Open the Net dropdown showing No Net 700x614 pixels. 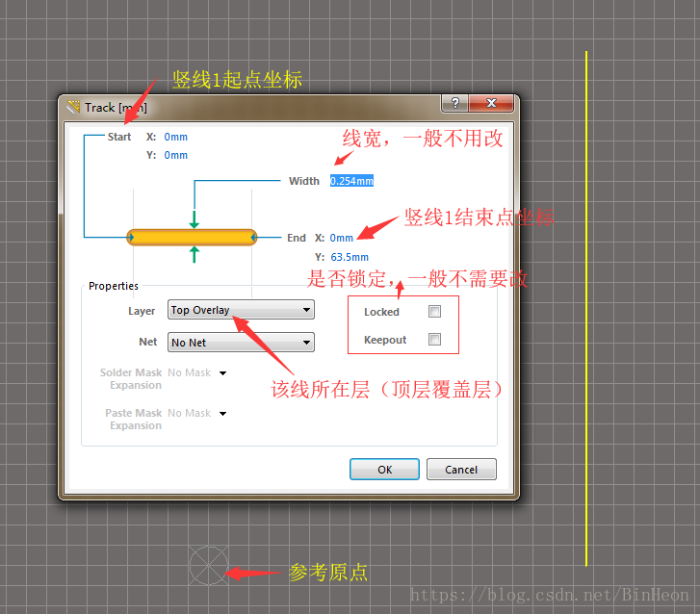click(x=241, y=343)
